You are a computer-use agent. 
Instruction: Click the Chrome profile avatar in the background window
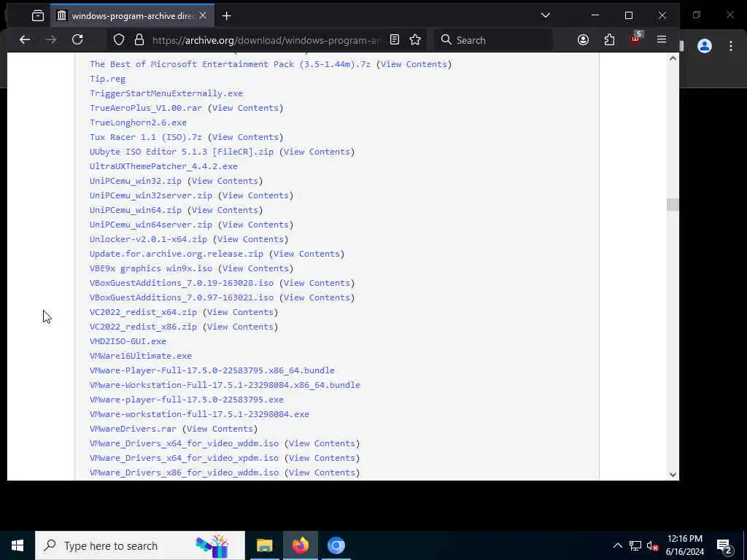click(705, 46)
